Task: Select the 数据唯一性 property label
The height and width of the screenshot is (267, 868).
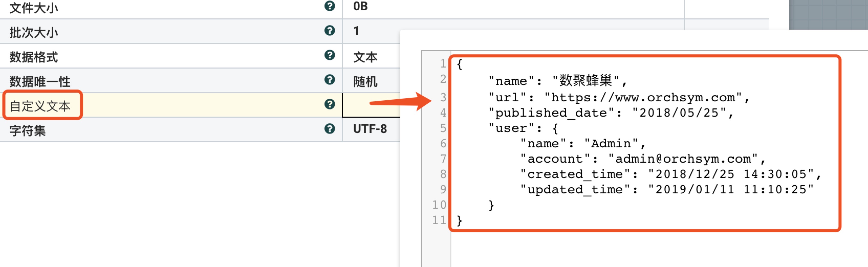Action: pos(40,82)
